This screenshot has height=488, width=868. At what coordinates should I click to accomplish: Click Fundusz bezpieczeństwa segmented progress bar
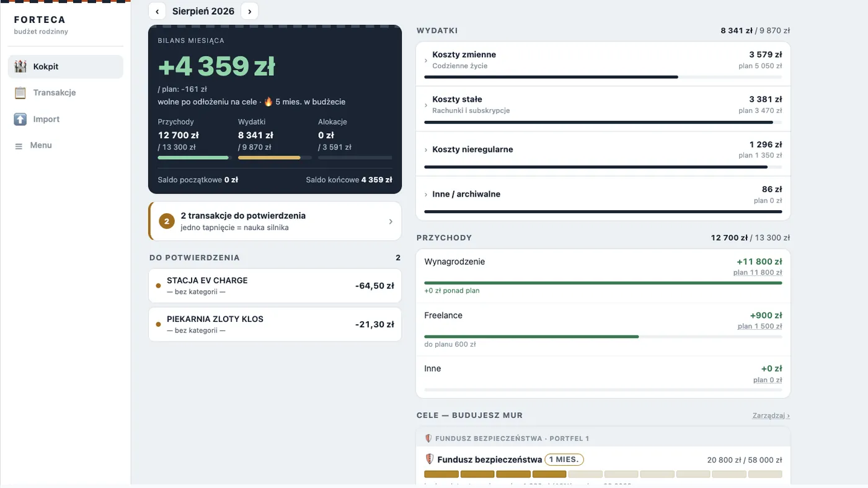[x=603, y=474]
